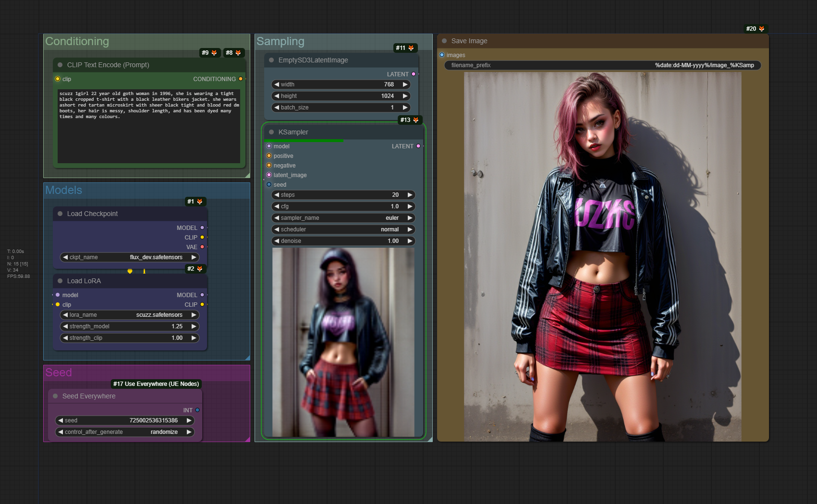Click the latent_image input port on KSampler
The height and width of the screenshot is (504, 817).
(269, 175)
